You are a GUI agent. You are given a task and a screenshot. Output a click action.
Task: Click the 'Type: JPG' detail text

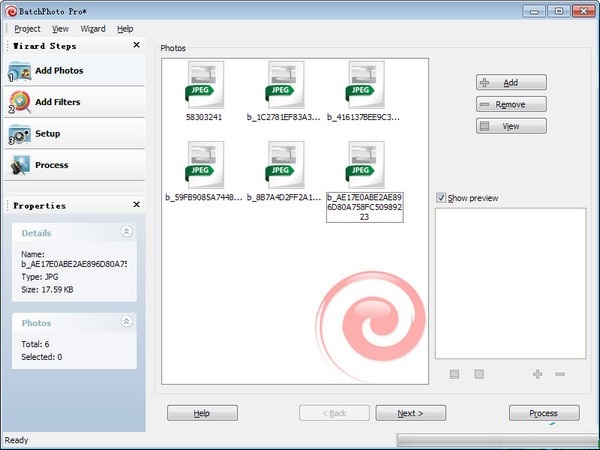coord(40,277)
